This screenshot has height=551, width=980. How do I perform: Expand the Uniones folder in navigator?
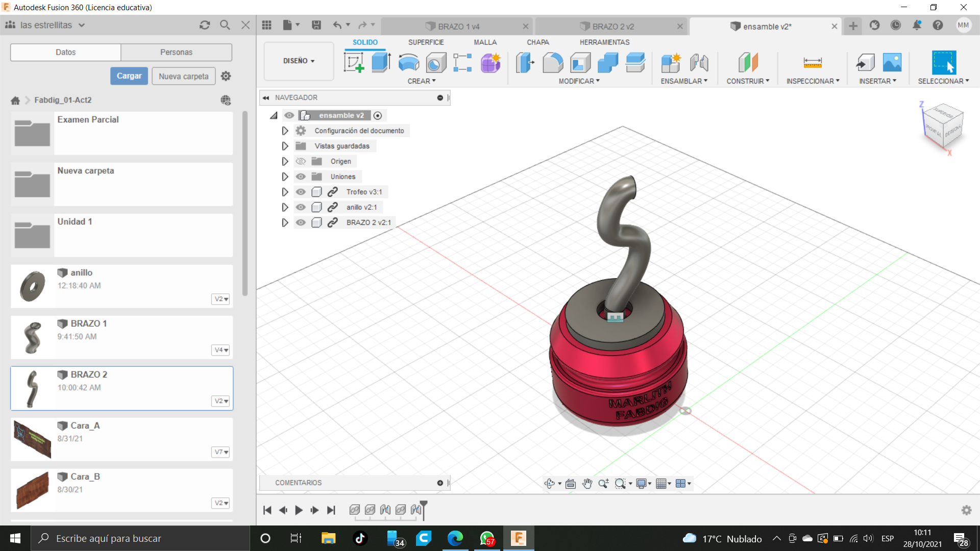pyautogui.click(x=285, y=177)
